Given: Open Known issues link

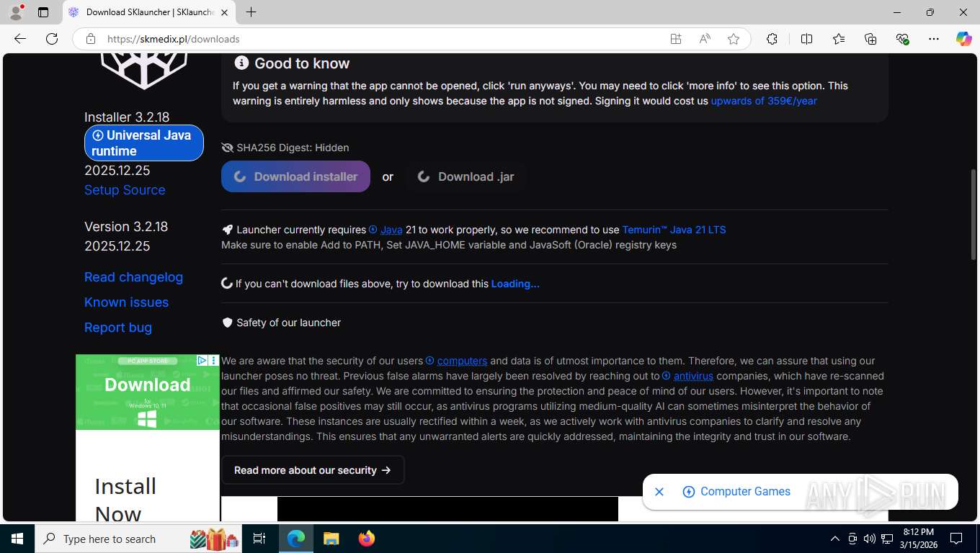Looking at the screenshot, I should 126,302.
